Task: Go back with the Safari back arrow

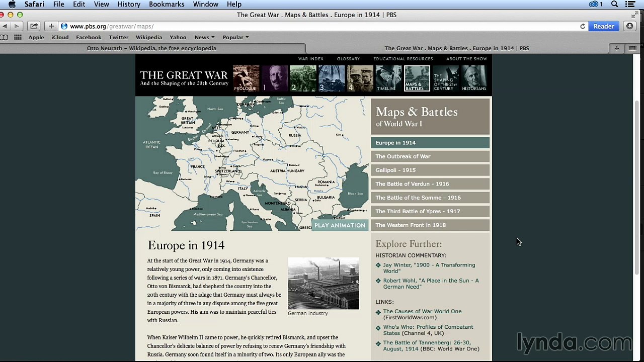Action: pos(5,26)
